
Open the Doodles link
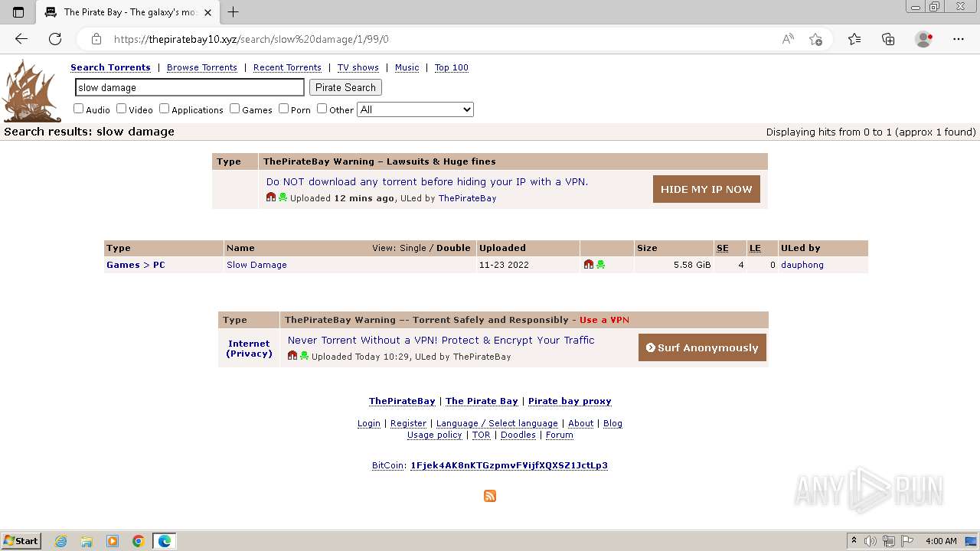(518, 435)
